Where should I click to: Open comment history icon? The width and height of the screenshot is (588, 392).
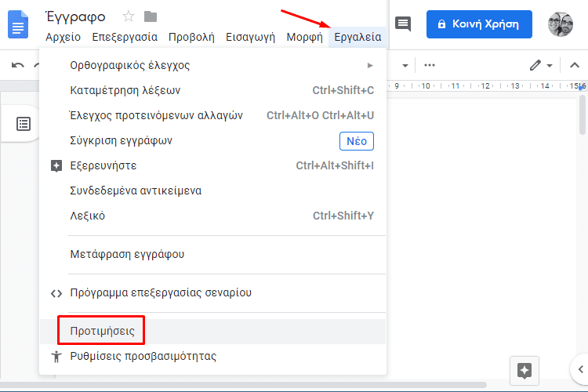pos(403,24)
